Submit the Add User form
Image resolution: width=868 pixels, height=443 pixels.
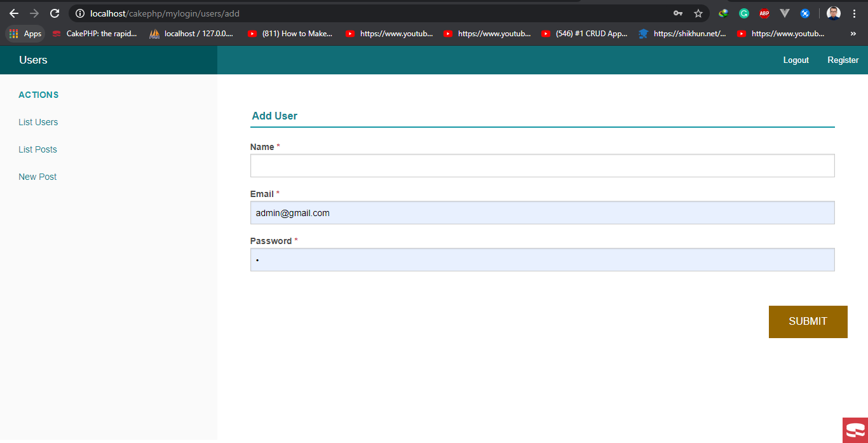click(808, 322)
